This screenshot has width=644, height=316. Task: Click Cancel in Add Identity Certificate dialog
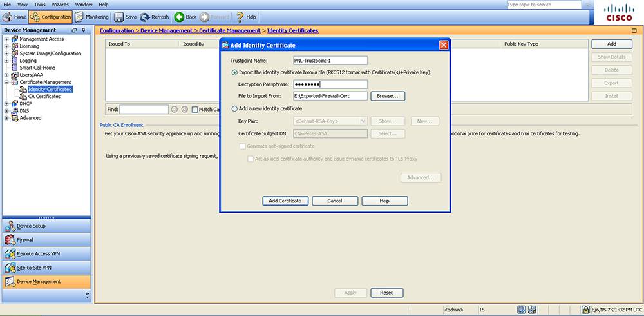click(335, 201)
